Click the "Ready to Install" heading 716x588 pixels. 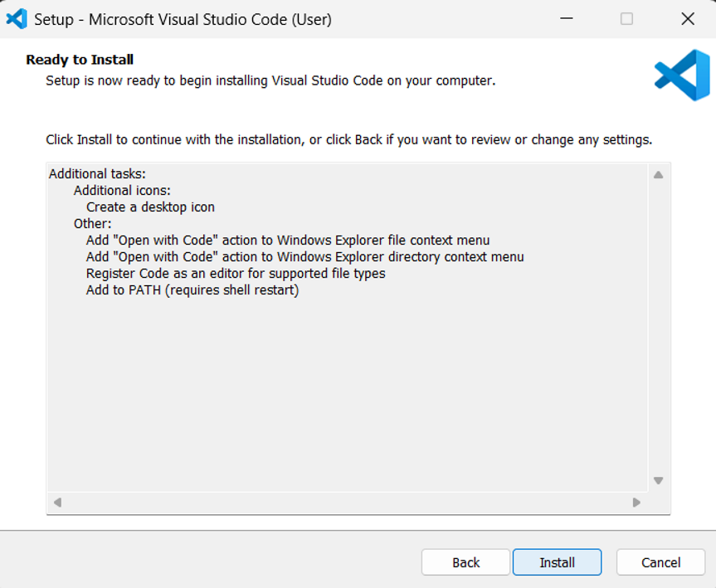80,60
